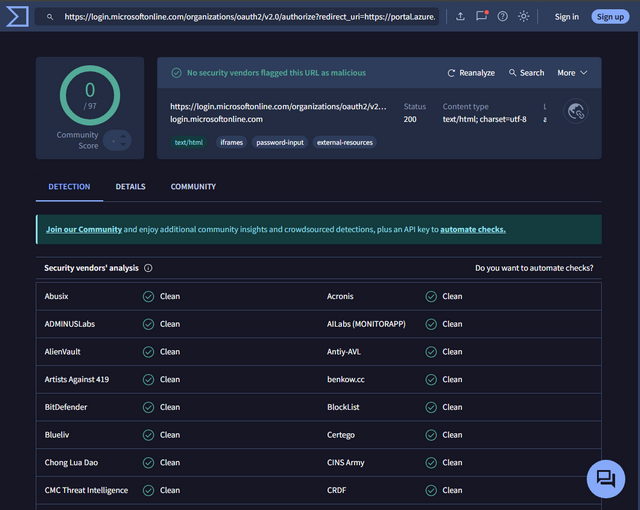This screenshot has width=640, height=510.
Task: Click vendor name Artists Against 419
Action: [x=77, y=379]
